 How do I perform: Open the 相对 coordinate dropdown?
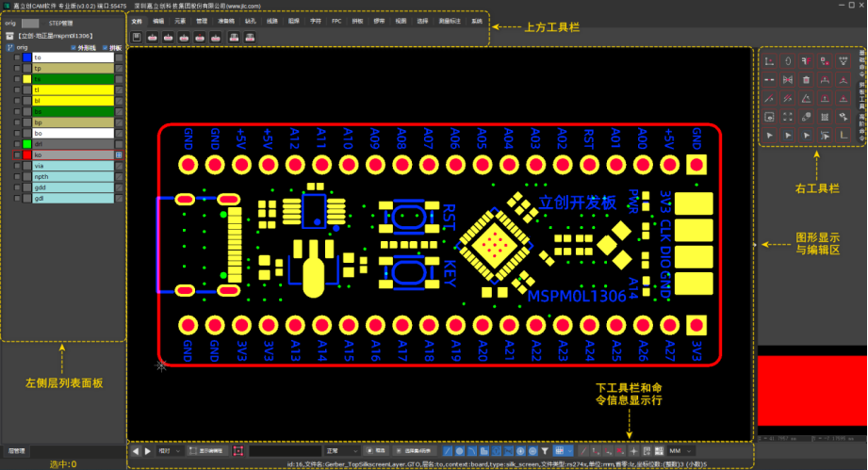(169, 451)
